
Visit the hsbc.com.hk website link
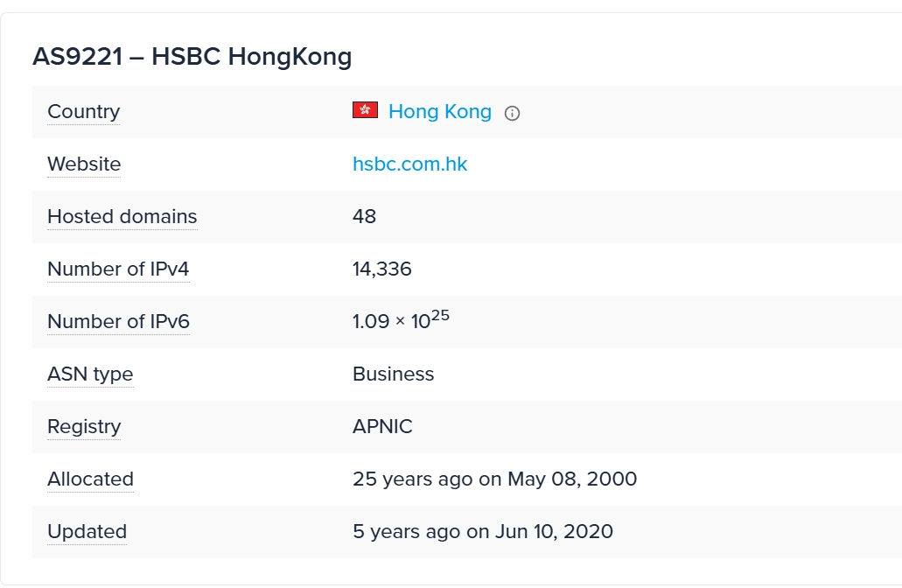click(409, 164)
